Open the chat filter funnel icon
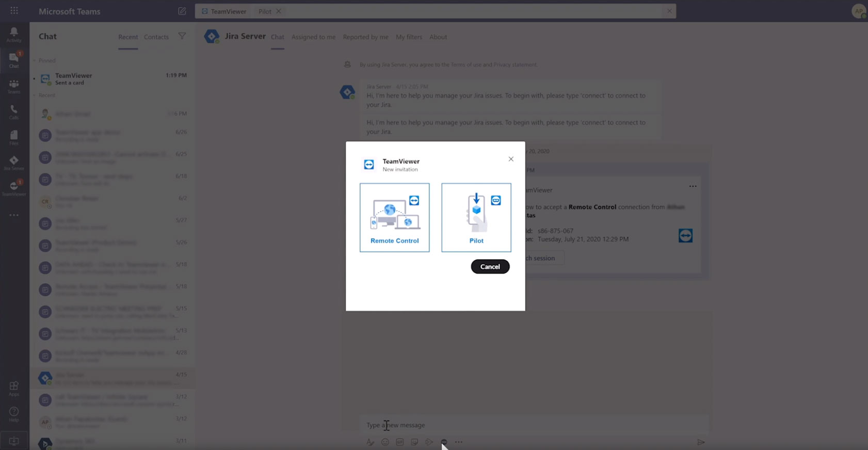 [182, 36]
